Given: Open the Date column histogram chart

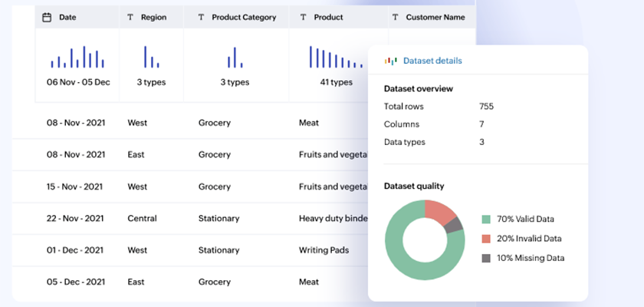Looking at the screenshot, I should click(77, 58).
